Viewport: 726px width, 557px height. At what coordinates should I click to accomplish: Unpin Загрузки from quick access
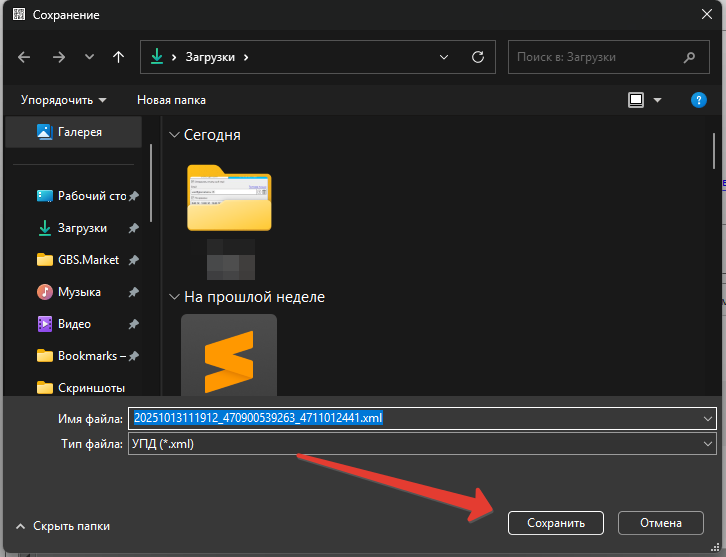click(133, 228)
